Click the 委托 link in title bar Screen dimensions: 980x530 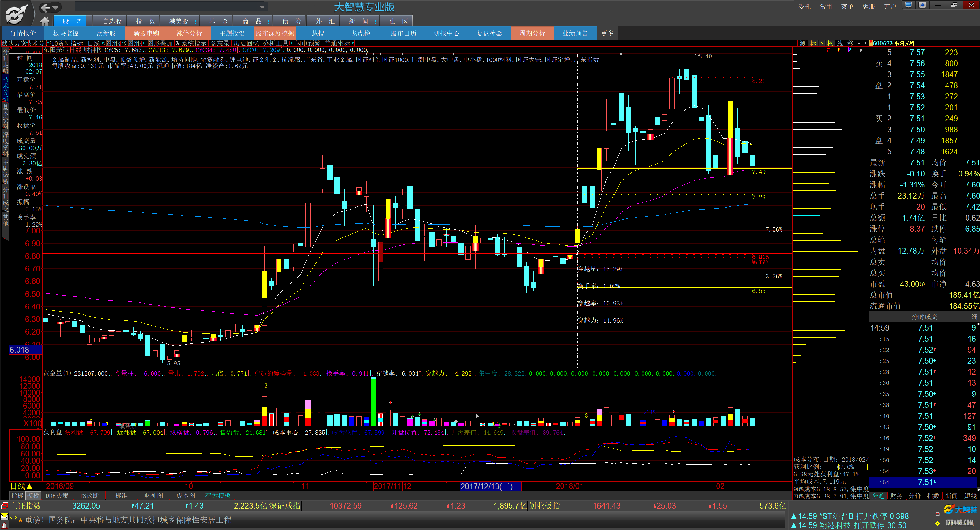pos(804,6)
